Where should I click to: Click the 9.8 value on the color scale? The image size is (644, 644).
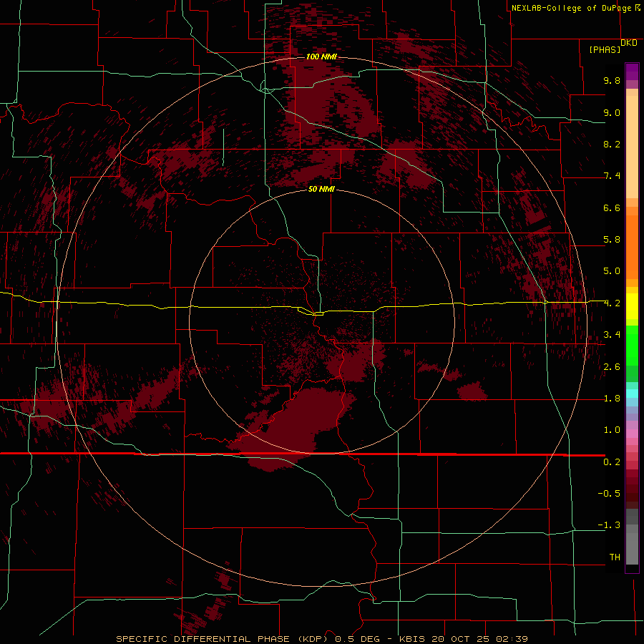[612, 80]
